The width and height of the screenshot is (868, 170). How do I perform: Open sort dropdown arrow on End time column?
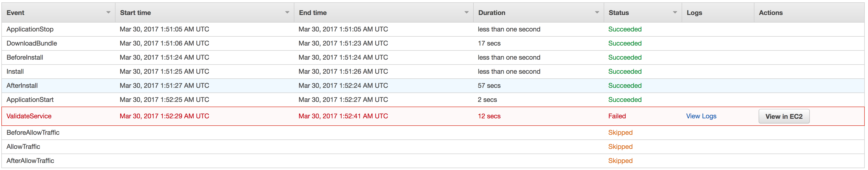466,12
